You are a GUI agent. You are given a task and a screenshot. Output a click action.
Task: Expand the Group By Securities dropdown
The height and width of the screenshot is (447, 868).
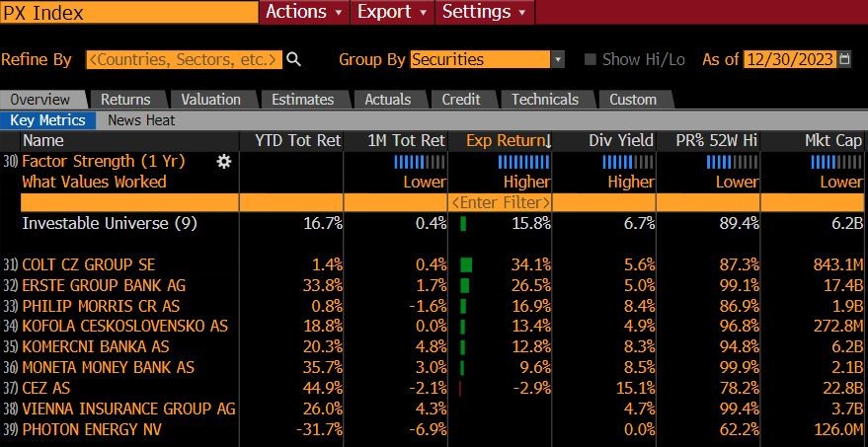[x=558, y=59]
